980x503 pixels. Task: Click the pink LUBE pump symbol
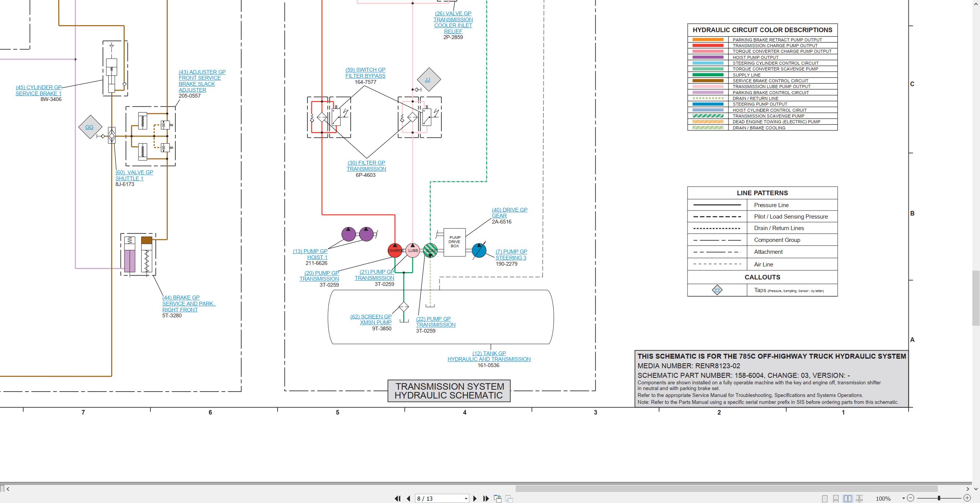(x=413, y=250)
